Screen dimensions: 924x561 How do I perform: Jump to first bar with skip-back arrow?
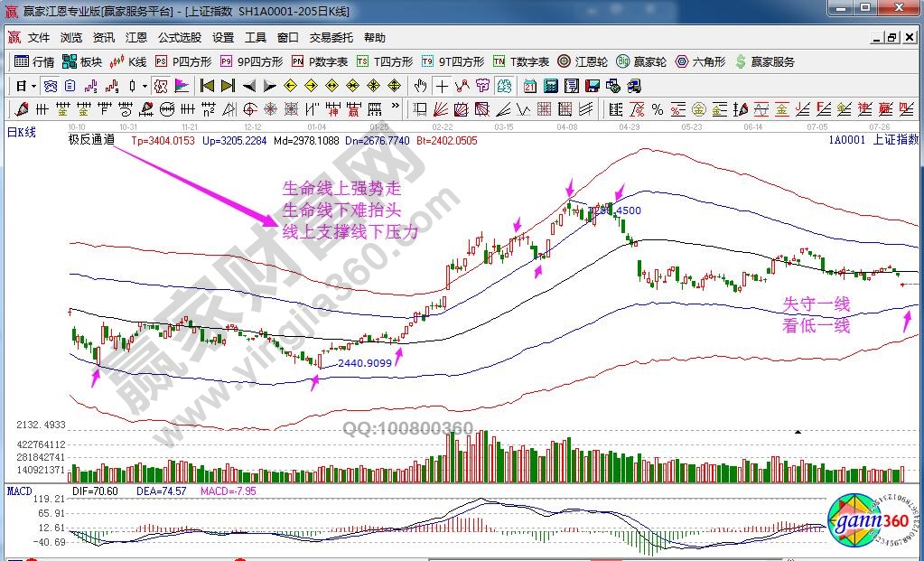click(x=206, y=86)
